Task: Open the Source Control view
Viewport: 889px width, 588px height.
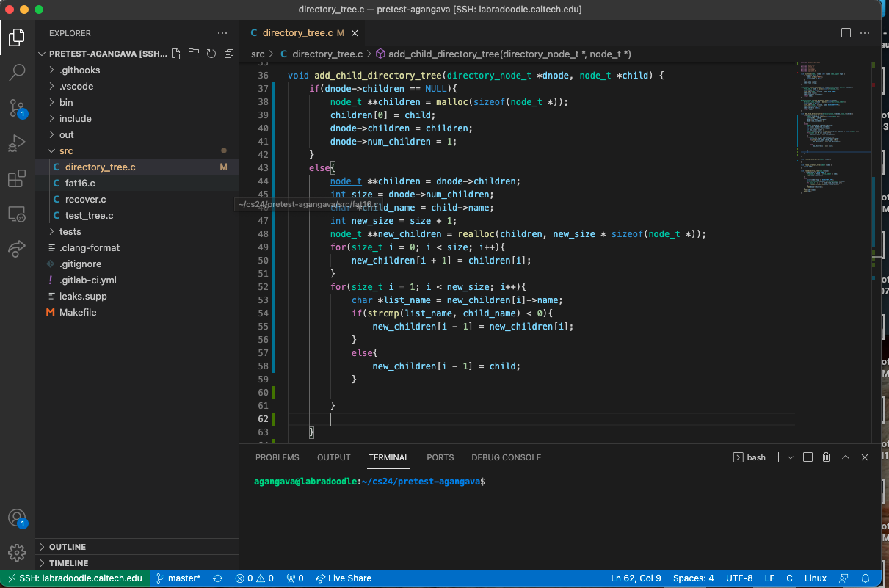Action: pos(17,109)
